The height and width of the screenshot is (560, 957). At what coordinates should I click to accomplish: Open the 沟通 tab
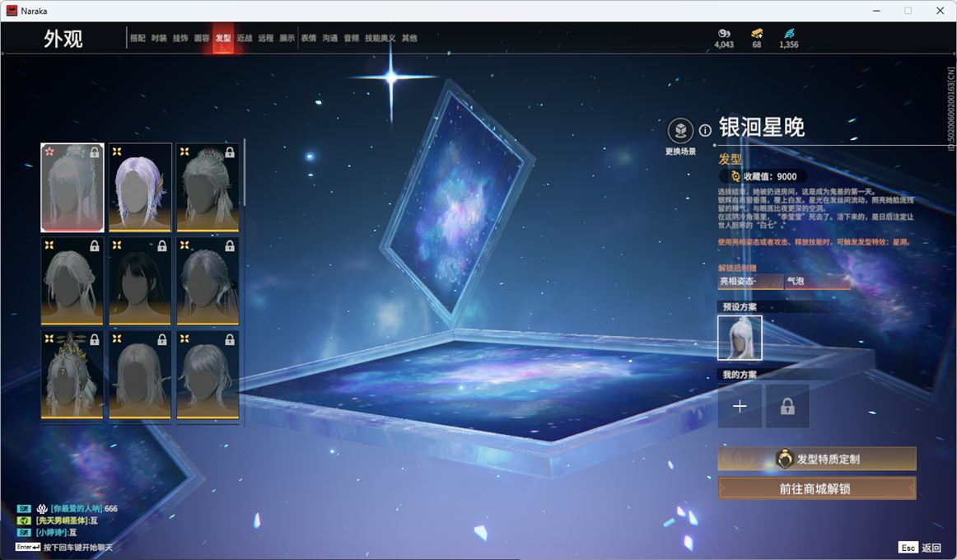click(x=329, y=38)
